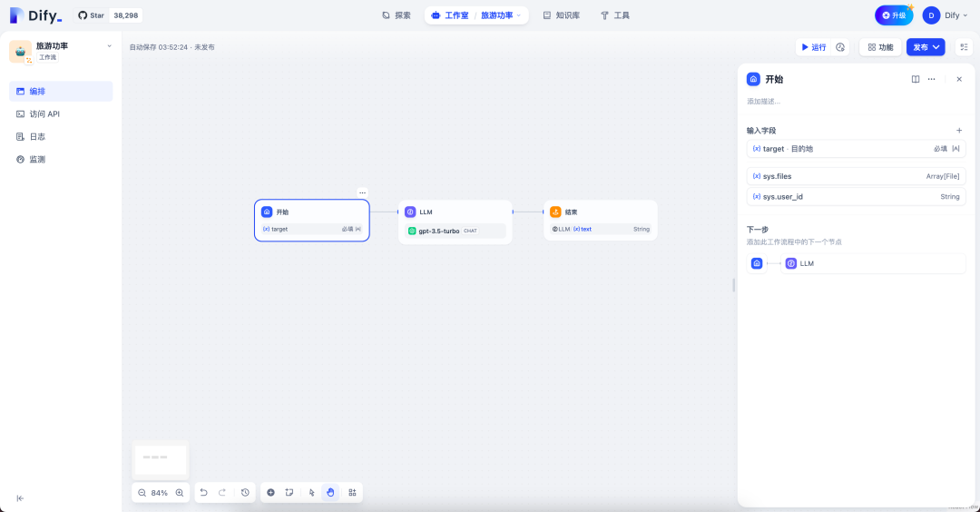Zoom in the canvas

pyautogui.click(x=180, y=493)
